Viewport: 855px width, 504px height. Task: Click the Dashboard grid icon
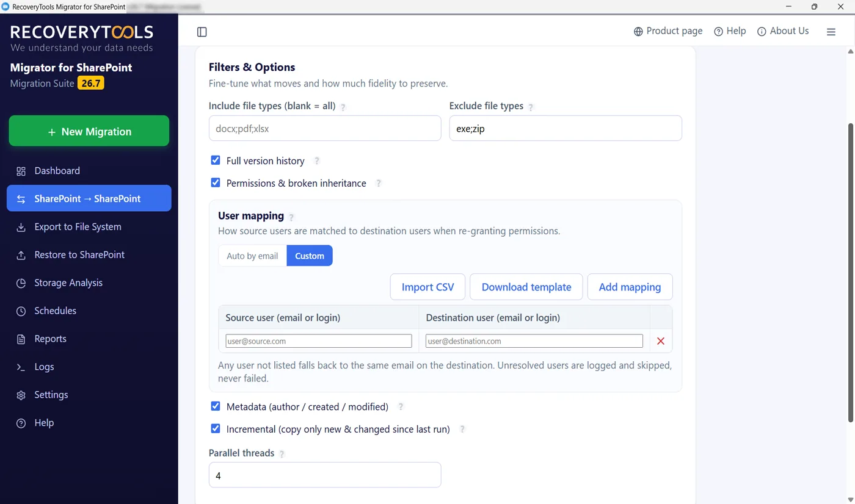tap(21, 171)
